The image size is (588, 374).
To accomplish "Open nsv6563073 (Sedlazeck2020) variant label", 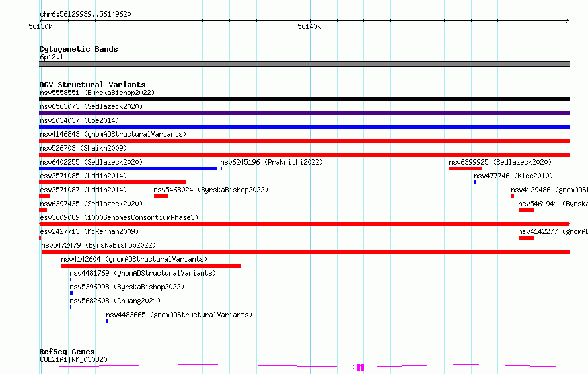I will pyautogui.click(x=91, y=106).
